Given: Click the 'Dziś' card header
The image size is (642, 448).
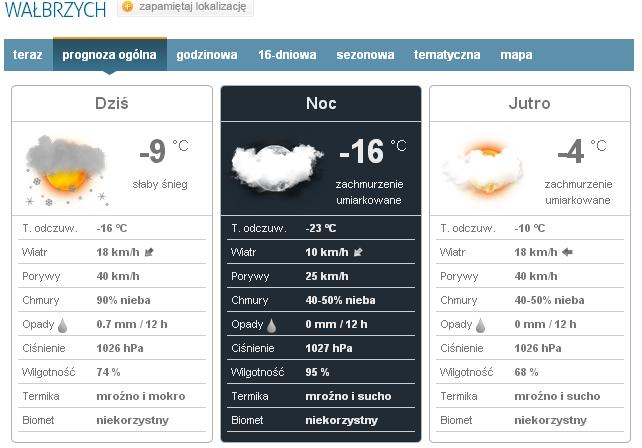Looking at the screenshot, I should (x=112, y=103).
